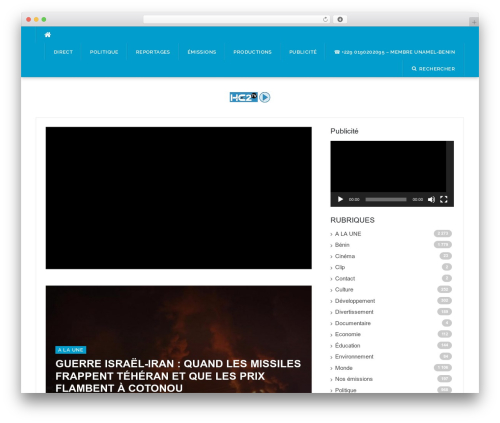Open the PUBLICITÉ menu item
This screenshot has width=500, height=423.
(x=303, y=52)
